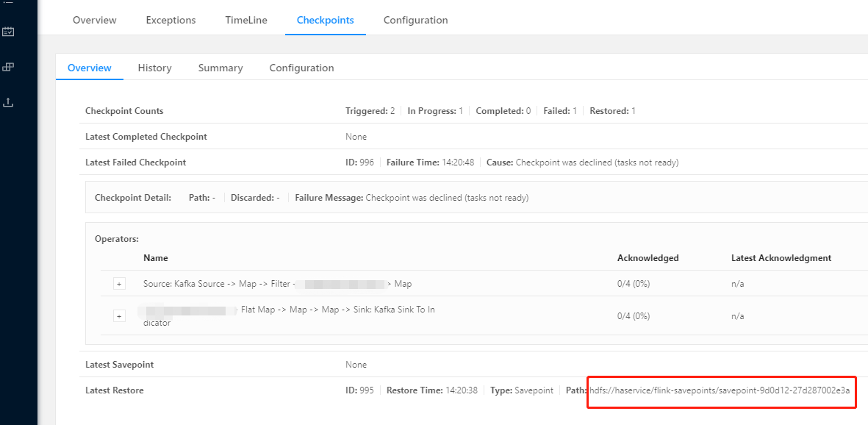Switch to the checkpoint History tab

tap(154, 67)
